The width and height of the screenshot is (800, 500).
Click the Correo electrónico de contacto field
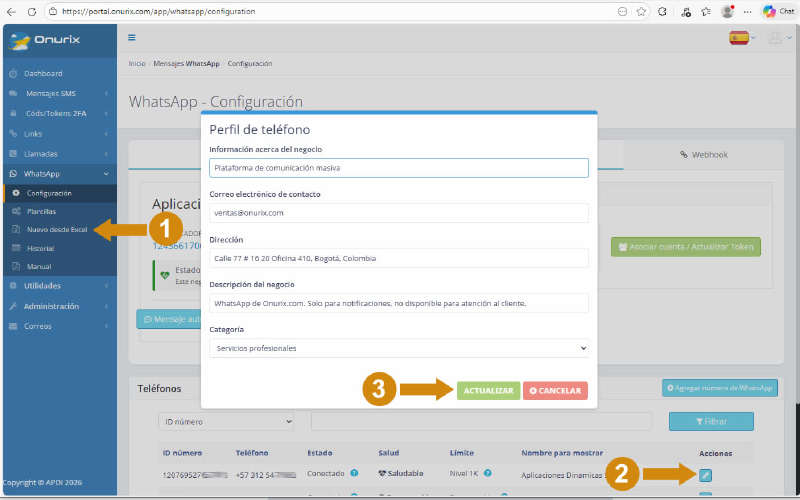pyautogui.click(x=399, y=213)
